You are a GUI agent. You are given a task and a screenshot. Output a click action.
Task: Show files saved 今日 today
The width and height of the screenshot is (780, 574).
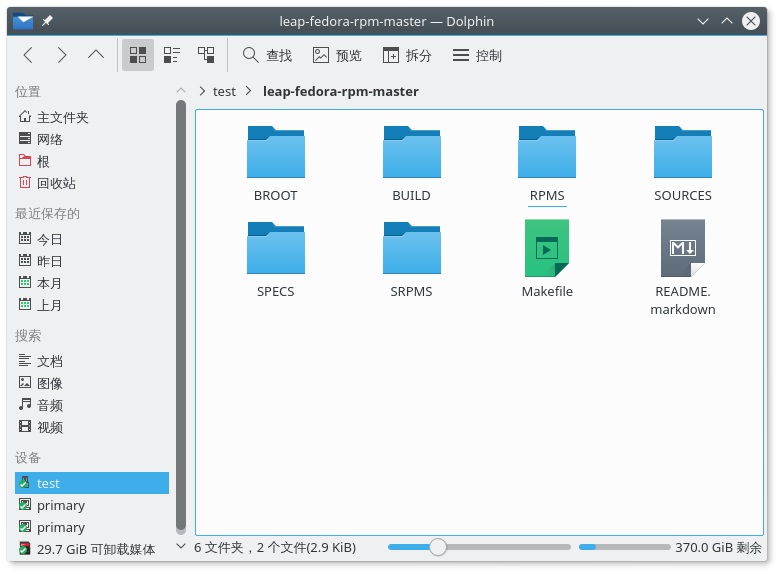click(92, 239)
